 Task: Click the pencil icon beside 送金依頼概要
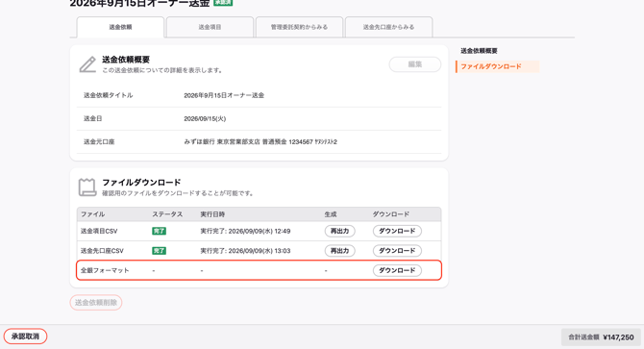pos(87,64)
